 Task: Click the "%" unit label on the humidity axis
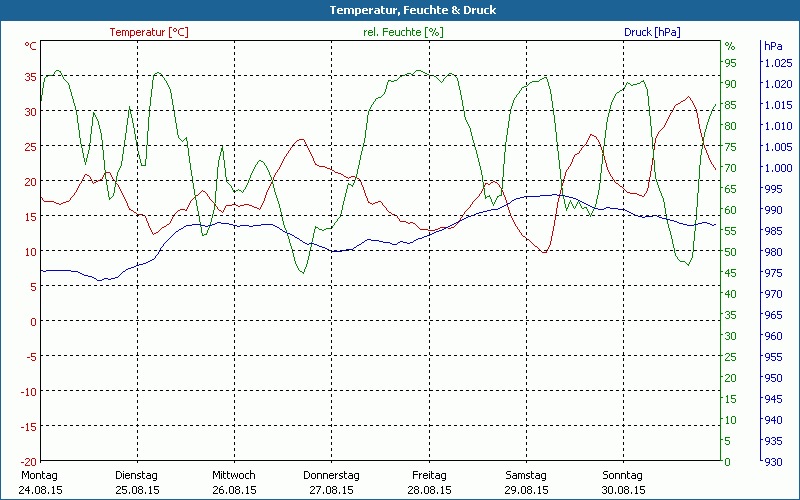pyautogui.click(x=730, y=46)
